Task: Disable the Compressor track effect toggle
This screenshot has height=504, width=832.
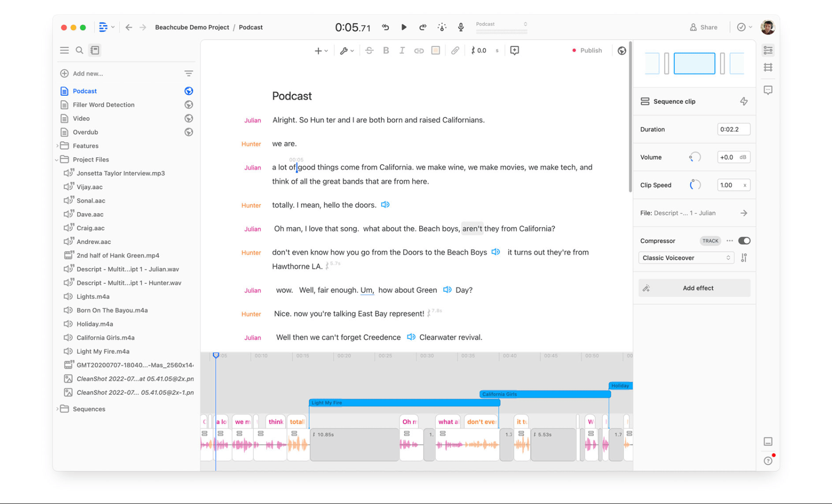Action: [744, 240]
